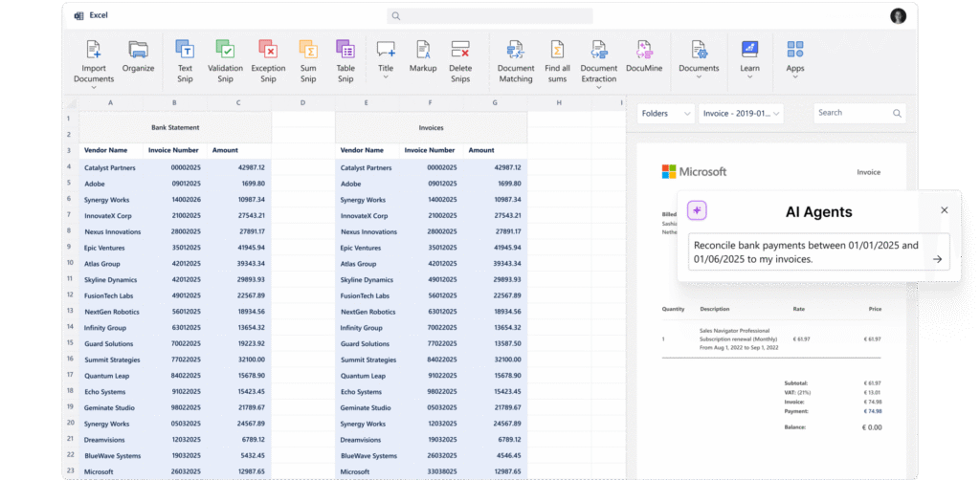Click cell Catalyst Partners in Bank Statement
The image size is (980, 480).
pyautogui.click(x=111, y=168)
